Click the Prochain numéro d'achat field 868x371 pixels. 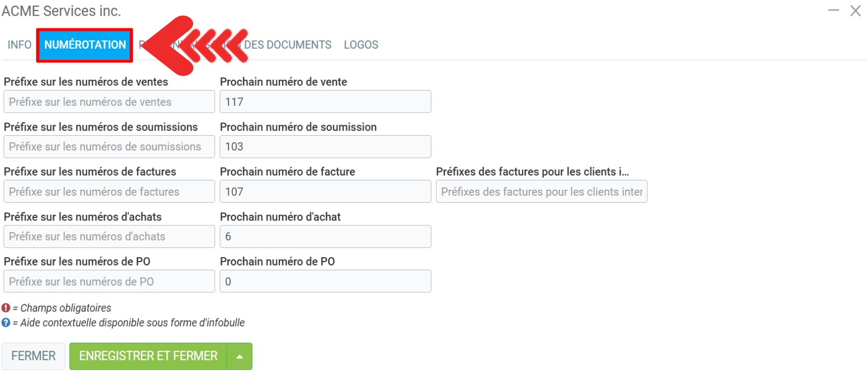(325, 236)
